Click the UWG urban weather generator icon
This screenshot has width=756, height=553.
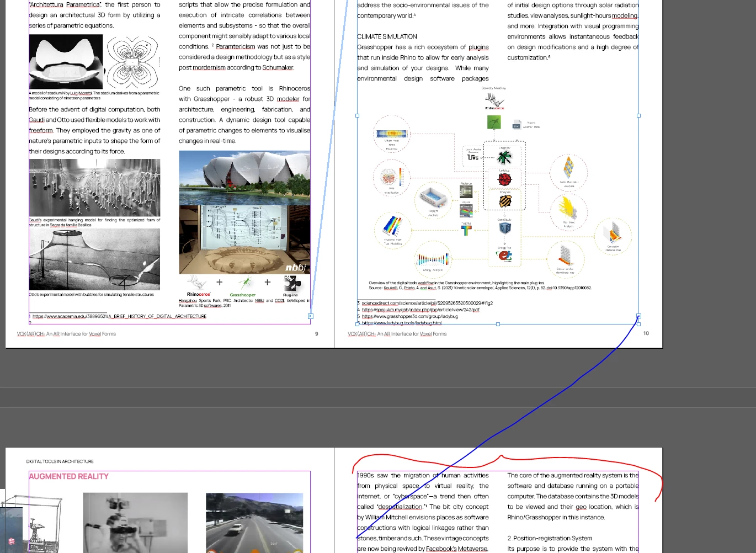pos(473,157)
